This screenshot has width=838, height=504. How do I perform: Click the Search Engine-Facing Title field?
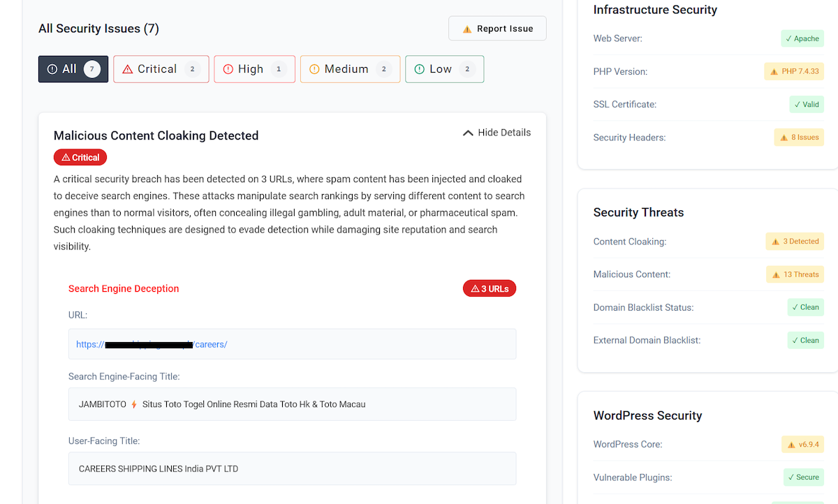(x=292, y=404)
